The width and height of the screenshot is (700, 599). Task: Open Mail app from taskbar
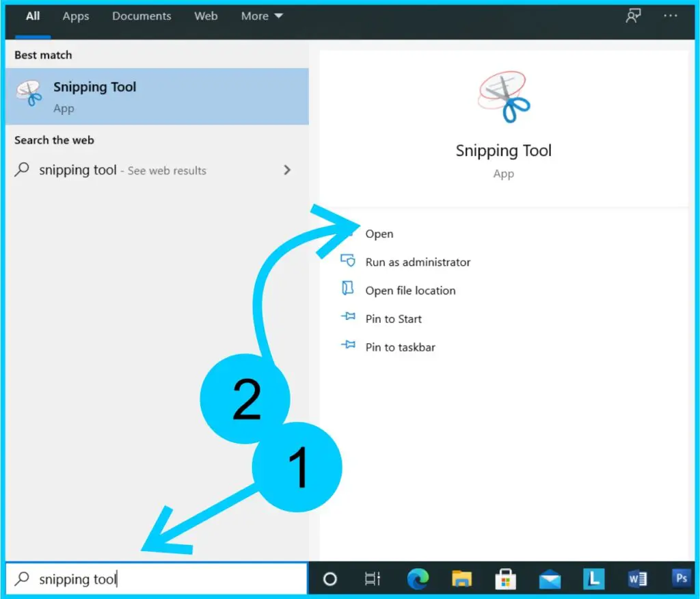[x=550, y=580]
